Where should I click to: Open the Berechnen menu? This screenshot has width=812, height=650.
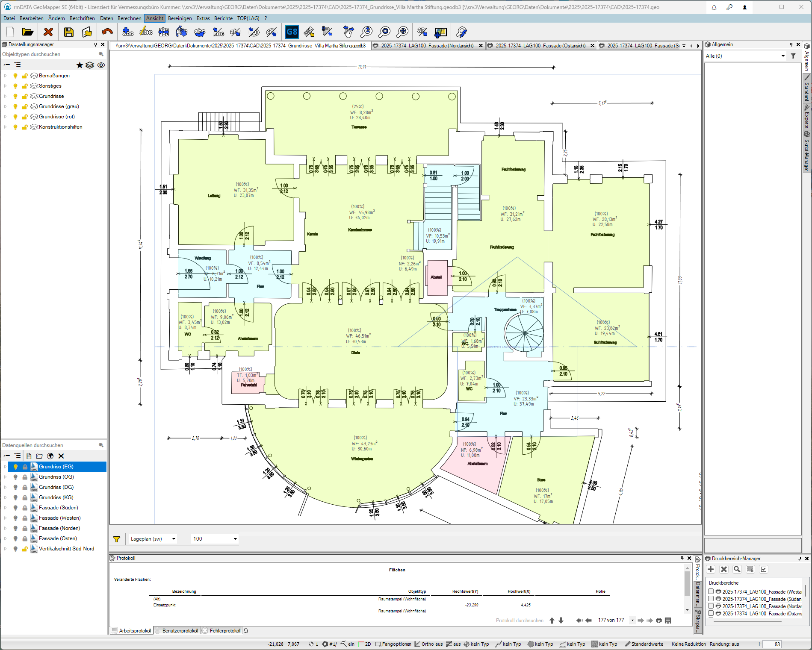click(x=129, y=18)
